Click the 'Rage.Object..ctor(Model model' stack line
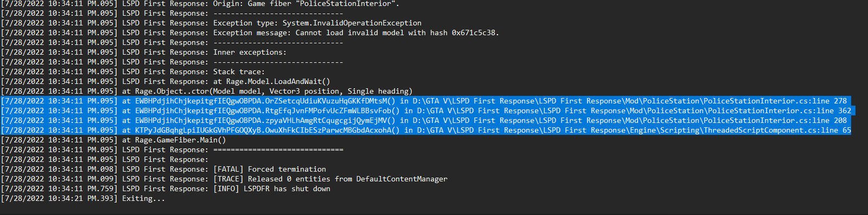The height and width of the screenshot is (215, 868). [207, 92]
